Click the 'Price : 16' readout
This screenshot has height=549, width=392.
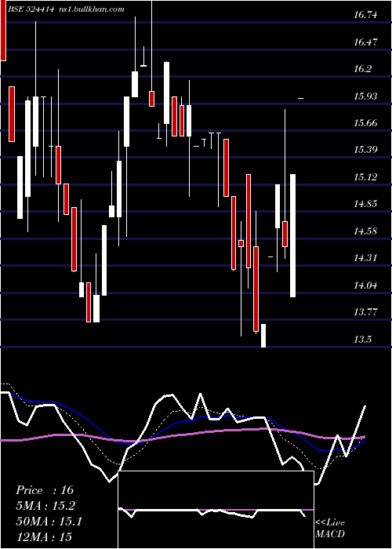45,490
